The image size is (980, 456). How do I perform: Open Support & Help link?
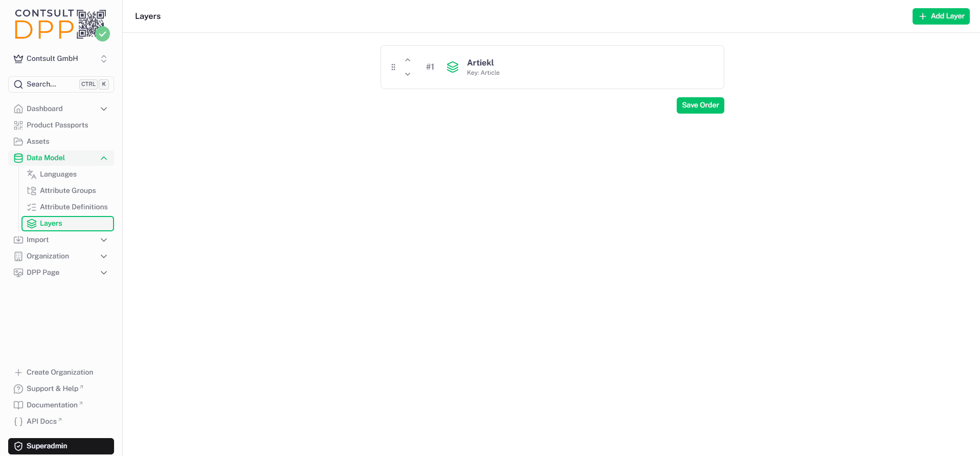point(61,389)
